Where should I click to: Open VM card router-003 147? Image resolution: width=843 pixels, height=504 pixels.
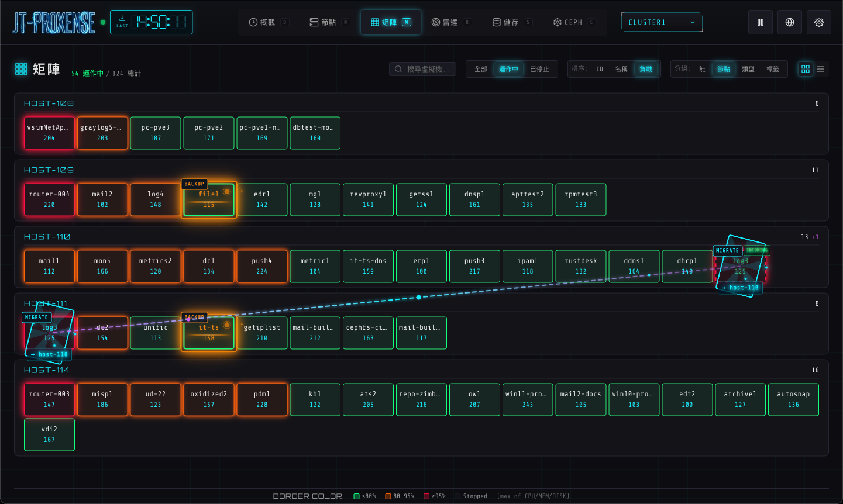point(49,399)
